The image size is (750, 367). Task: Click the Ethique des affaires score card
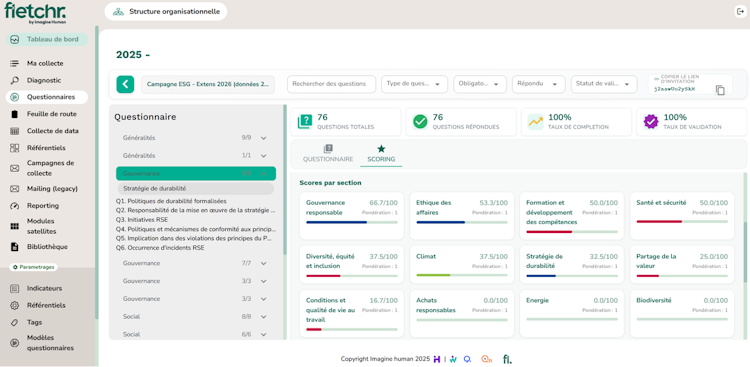point(462,216)
